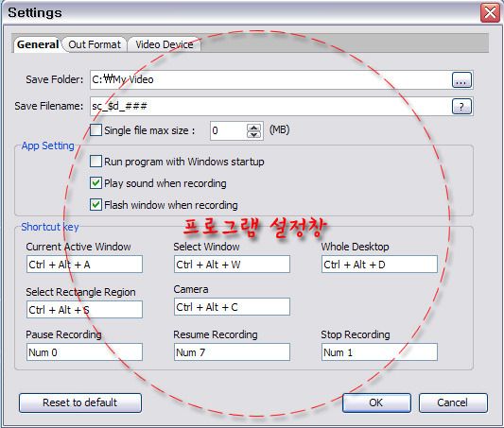Increase max size with up spinner arrow
The image size is (504, 428).
click(x=254, y=128)
